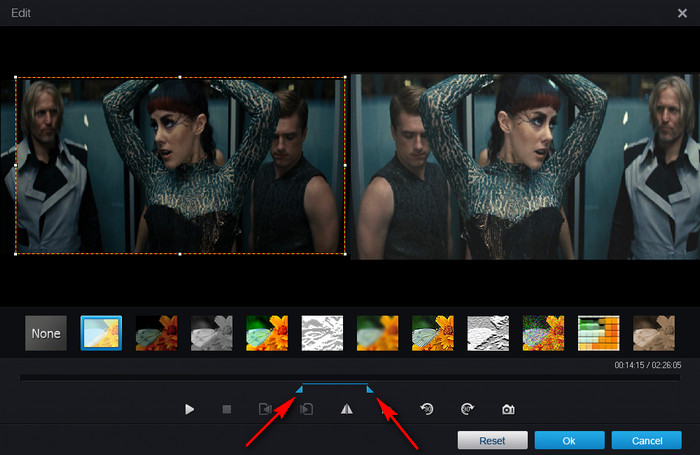Screen dimensions: 700x455
Task: Cancel the edit dialog
Action: click(646, 440)
